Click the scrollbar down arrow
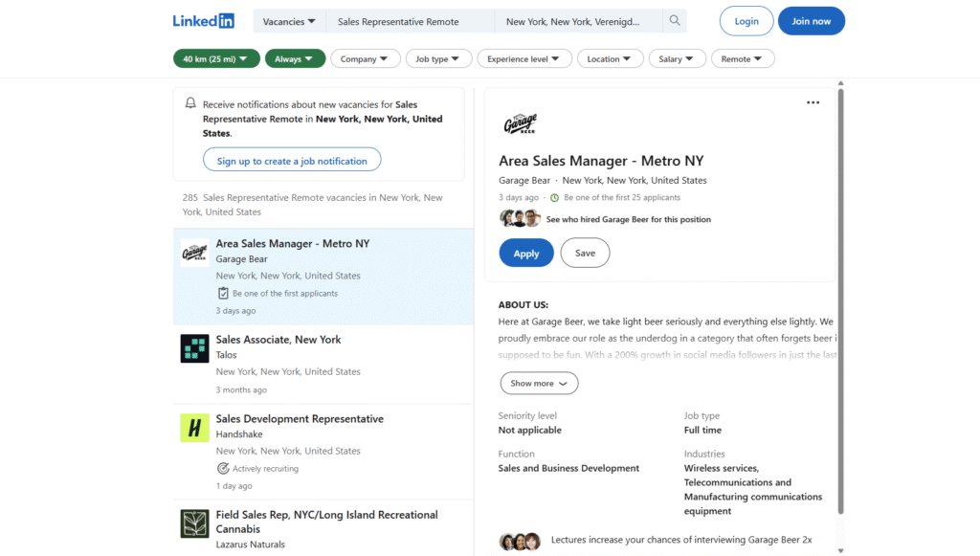The image size is (980, 556). coord(840,550)
